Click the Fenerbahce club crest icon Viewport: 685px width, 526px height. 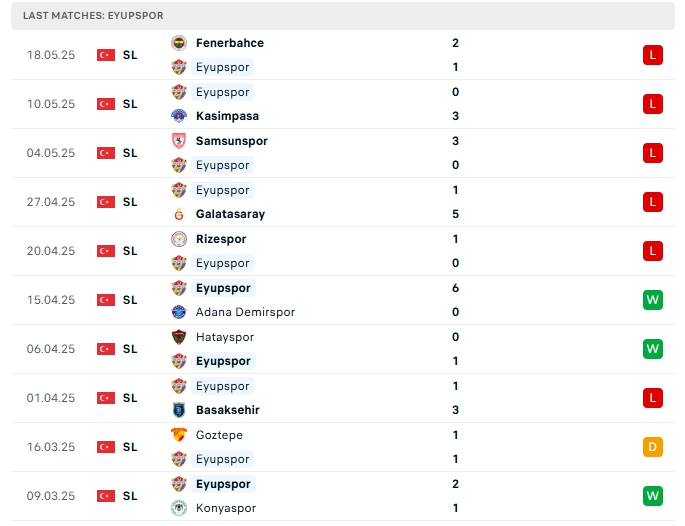pos(179,43)
